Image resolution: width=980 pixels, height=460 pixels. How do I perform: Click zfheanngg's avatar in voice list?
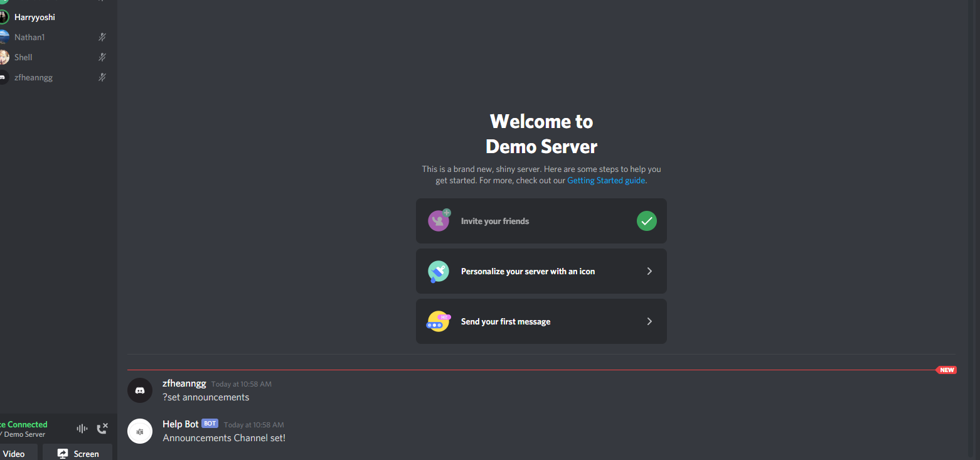(x=4, y=77)
